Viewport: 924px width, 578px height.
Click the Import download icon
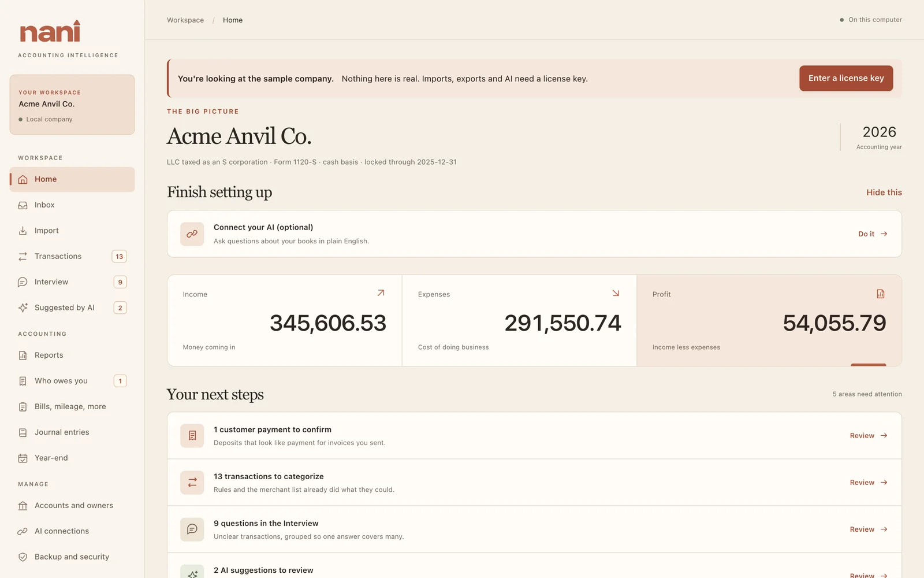click(23, 231)
